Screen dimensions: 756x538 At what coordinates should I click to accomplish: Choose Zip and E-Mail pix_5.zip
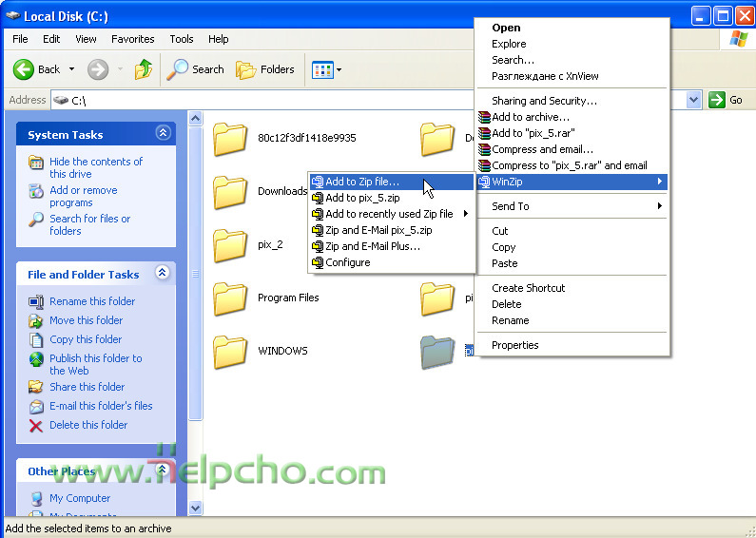click(x=391, y=230)
